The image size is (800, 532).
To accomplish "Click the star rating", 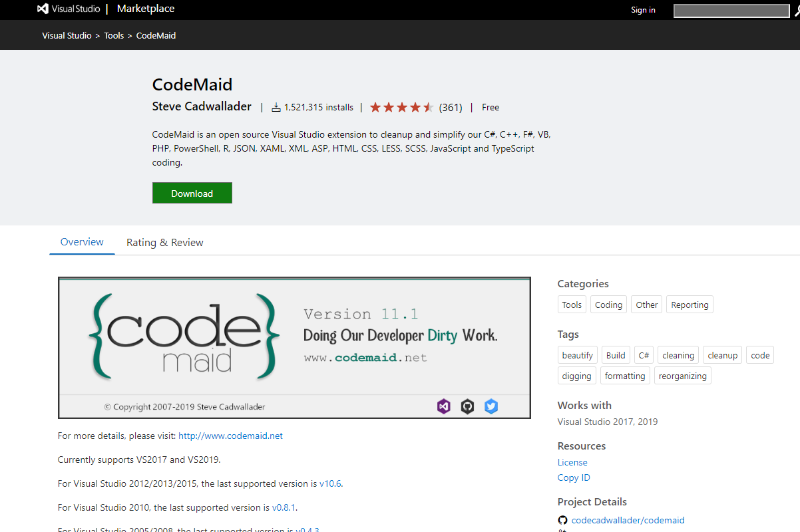I will (401, 107).
